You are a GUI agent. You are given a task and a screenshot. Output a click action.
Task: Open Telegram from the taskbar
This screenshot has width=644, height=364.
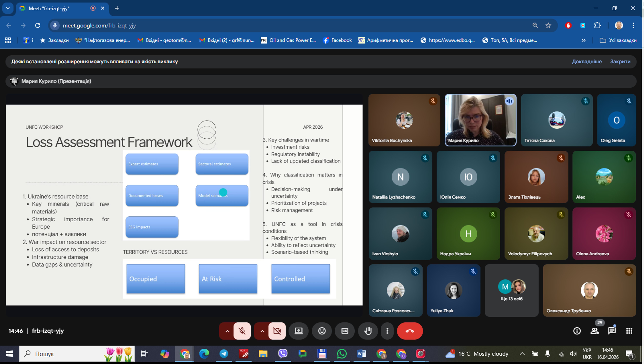click(223, 353)
